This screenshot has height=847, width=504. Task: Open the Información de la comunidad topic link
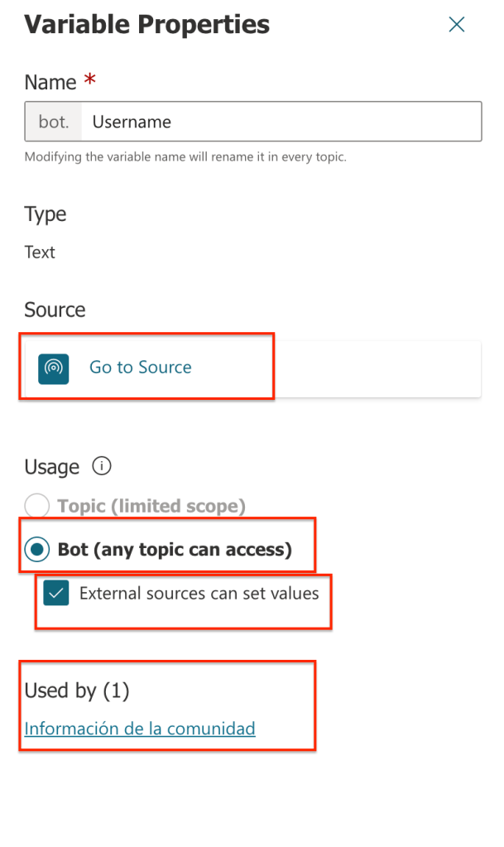coord(140,729)
